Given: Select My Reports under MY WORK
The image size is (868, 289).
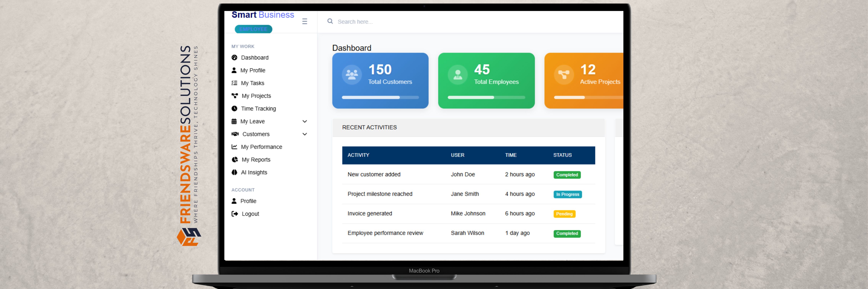Looking at the screenshot, I should tap(255, 159).
